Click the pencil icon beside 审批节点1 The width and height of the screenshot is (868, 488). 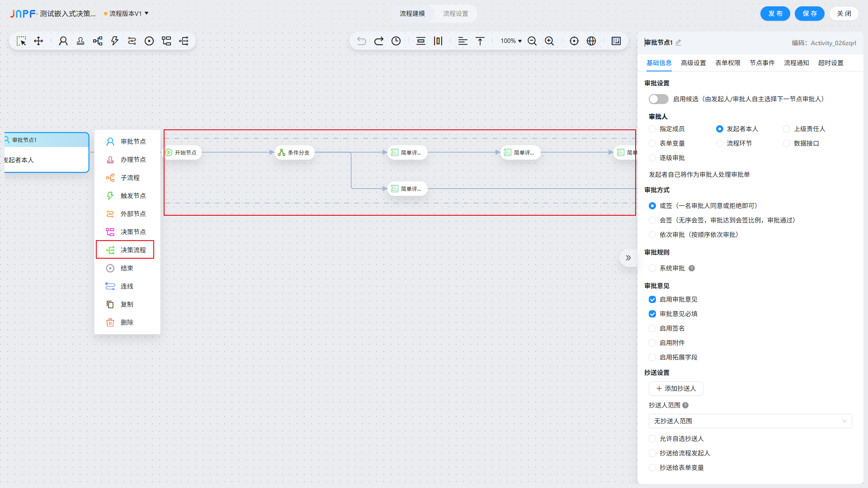[679, 43]
